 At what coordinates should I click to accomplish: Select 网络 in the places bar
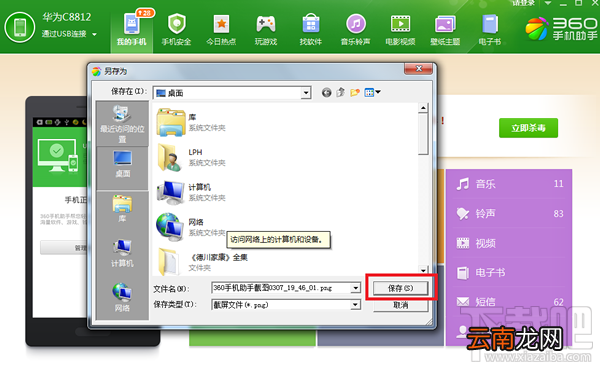point(122,298)
